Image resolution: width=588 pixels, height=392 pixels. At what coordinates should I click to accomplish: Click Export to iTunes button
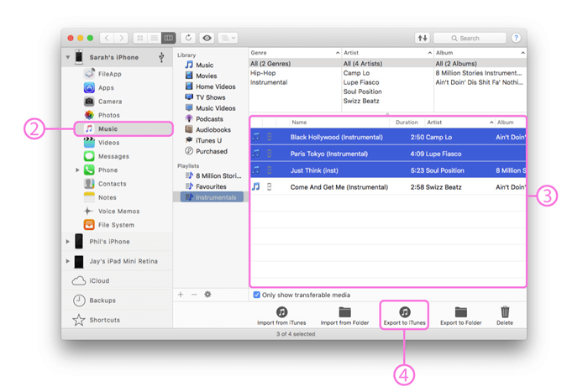404,316
